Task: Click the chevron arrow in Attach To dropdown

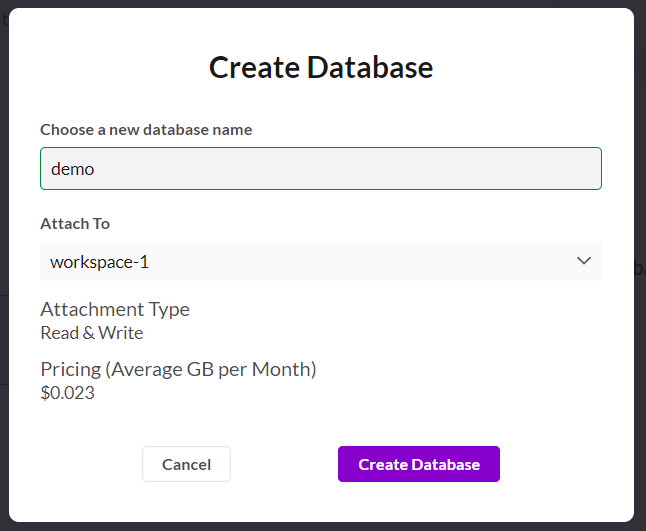Action: [584, 261]
